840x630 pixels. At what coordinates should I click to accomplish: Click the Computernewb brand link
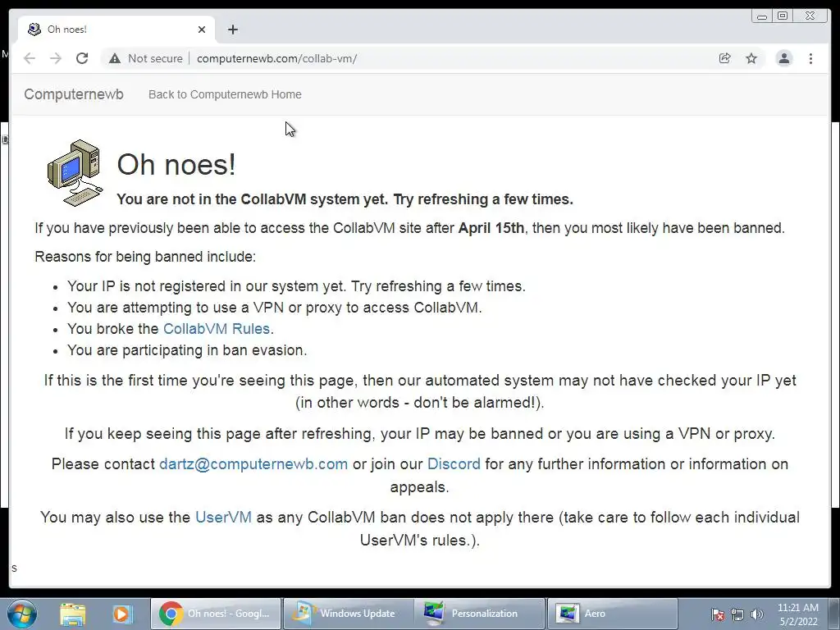click(x=74, y=94)
